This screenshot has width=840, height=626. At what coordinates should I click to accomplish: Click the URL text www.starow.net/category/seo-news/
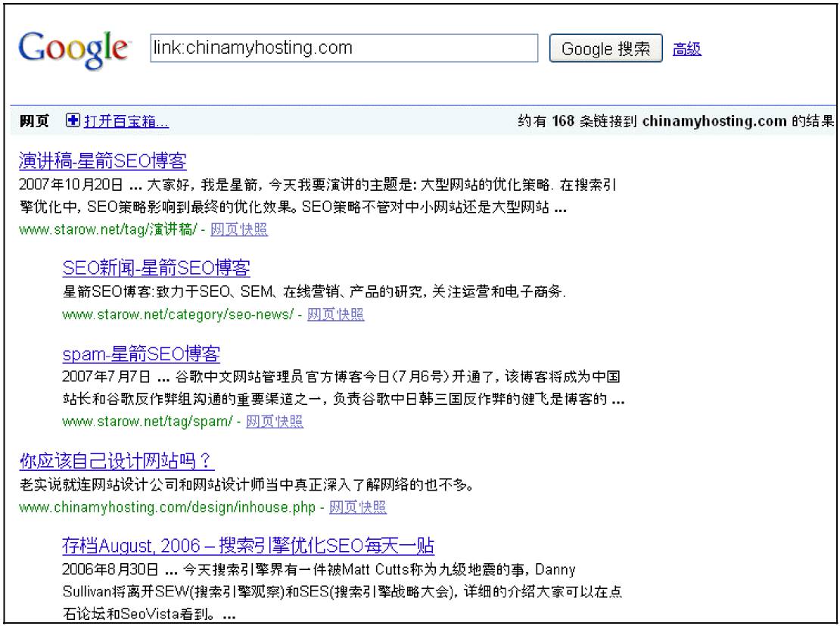click(178, 315)
